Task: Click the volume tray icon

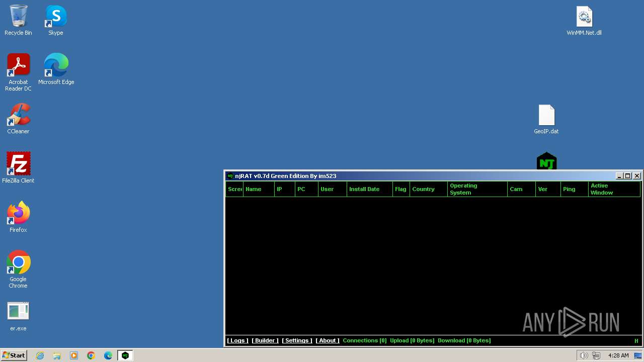Action: [x=584, y=355]
